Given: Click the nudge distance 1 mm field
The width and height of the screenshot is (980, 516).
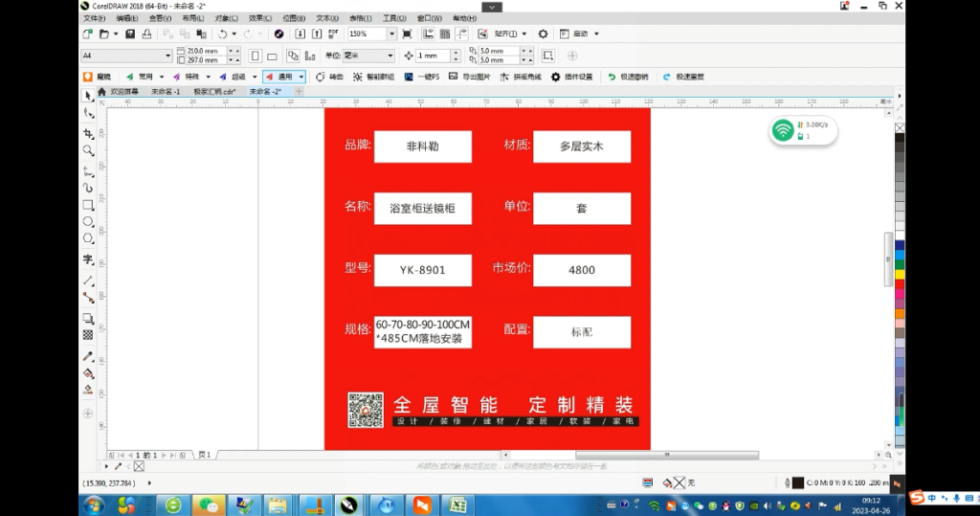Looking at the screenshot, I should click(x=433, y=56).
